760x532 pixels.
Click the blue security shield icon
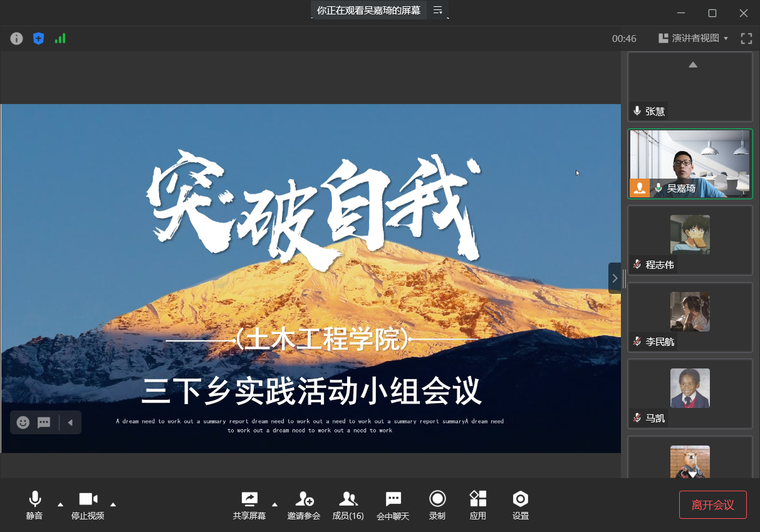[x=38, y=38]
